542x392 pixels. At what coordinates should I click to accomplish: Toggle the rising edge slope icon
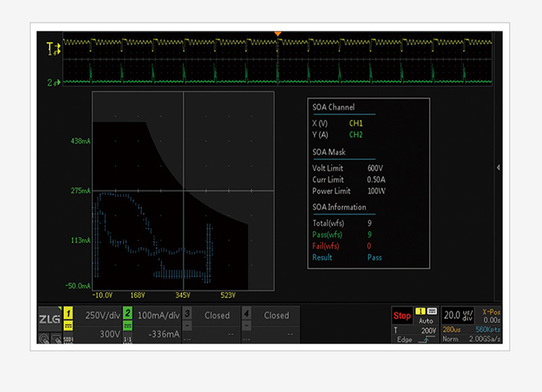(426, 339)
